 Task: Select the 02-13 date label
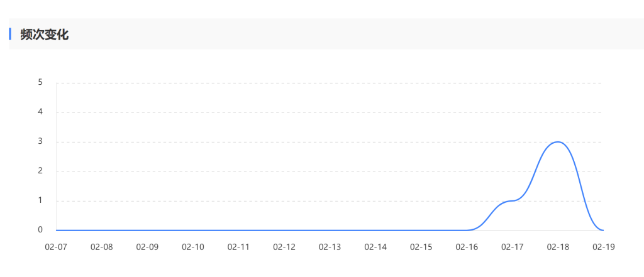coord(330,247)
